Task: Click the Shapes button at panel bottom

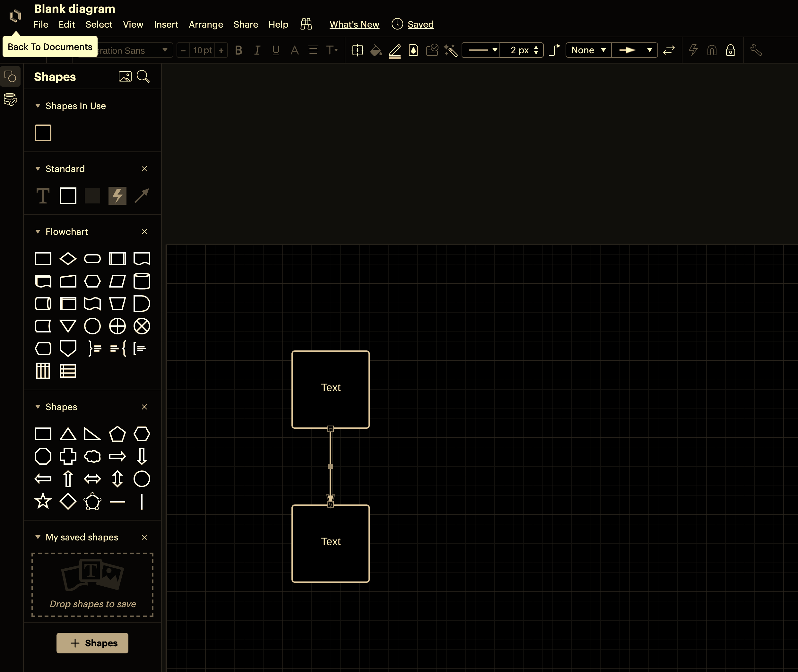Action: point(92,643)
